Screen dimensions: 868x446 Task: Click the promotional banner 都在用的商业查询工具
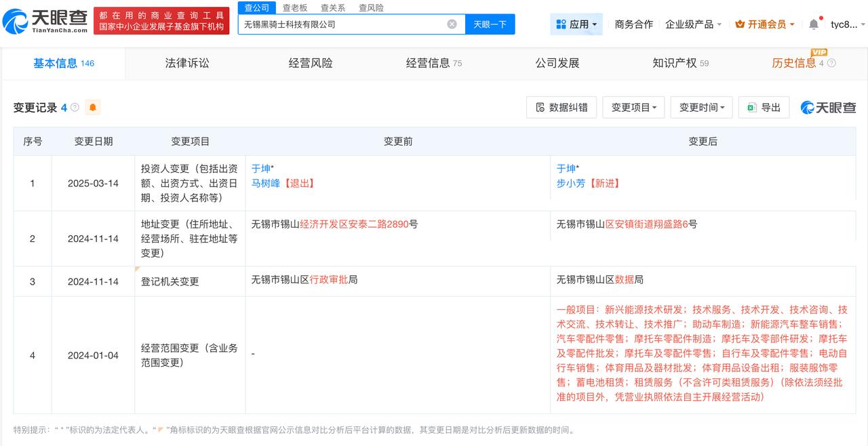(x=161, y=20)
